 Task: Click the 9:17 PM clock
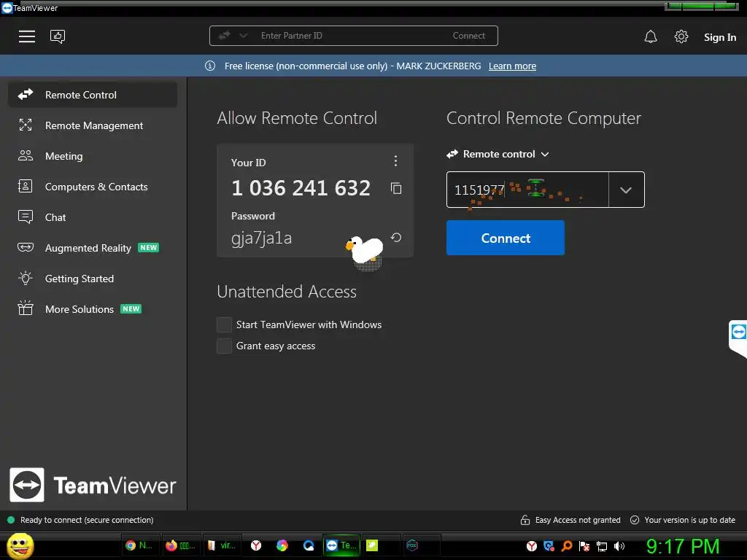tap(683, 546)
